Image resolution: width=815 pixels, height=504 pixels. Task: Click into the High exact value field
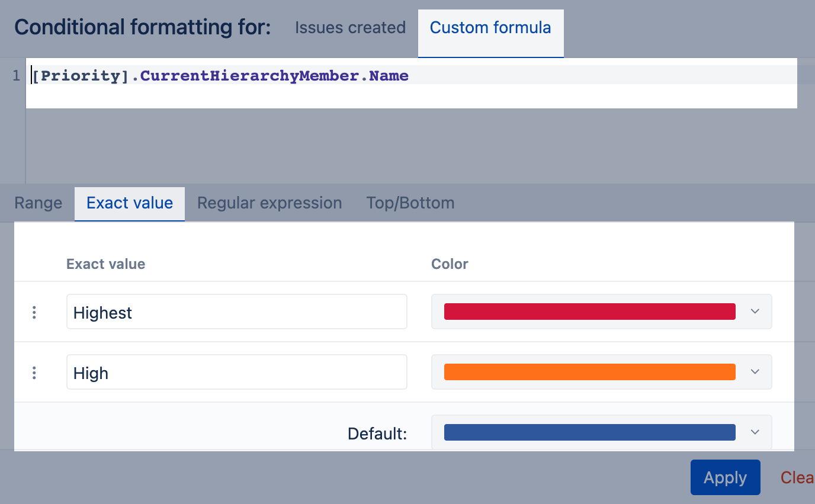(x=236, y=373)
